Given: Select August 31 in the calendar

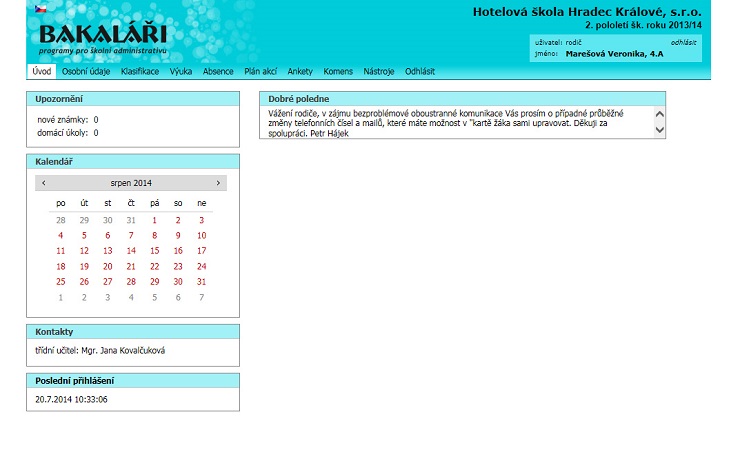Looking at the screenshot, I should pos(202,282).
